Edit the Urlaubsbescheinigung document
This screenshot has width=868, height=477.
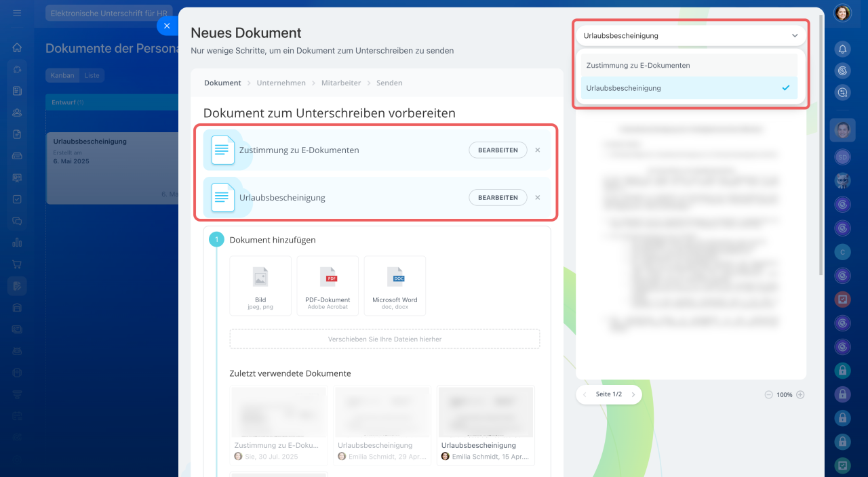pyautogui.click(x=498, y=198)
